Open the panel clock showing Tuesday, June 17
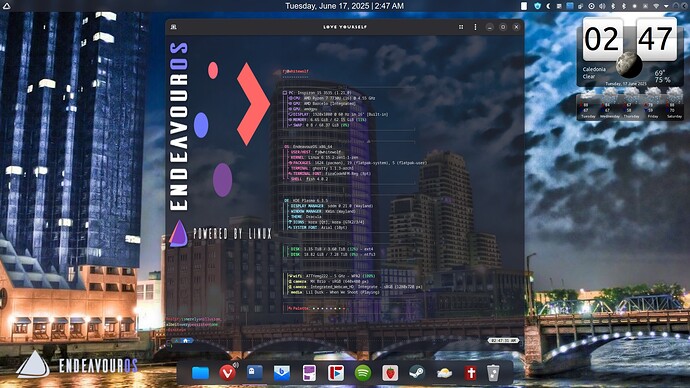The image size is (690, 388). (345, 6)
